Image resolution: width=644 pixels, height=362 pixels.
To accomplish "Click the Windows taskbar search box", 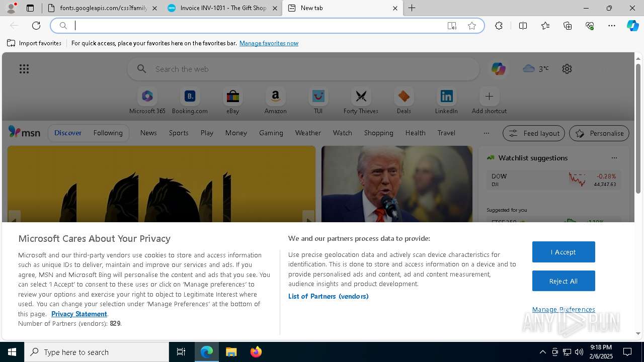I will tap(97, 352).
